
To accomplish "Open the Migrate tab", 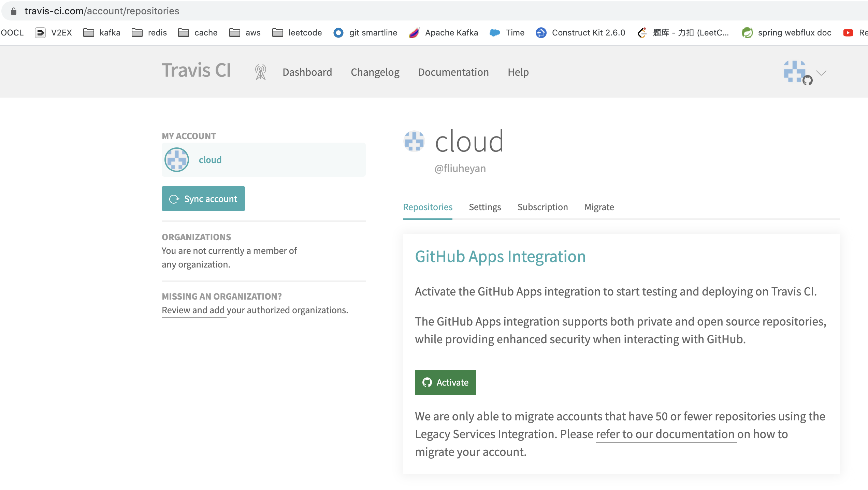I will 599,207.
